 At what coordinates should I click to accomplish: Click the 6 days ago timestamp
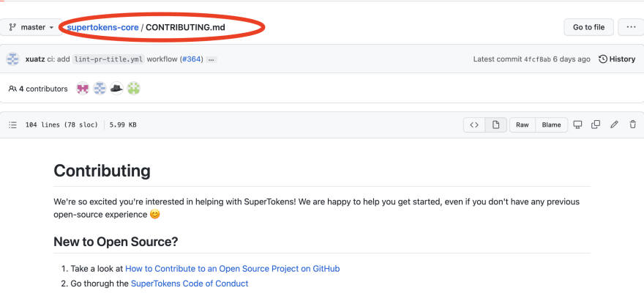(x=572, y=59)
